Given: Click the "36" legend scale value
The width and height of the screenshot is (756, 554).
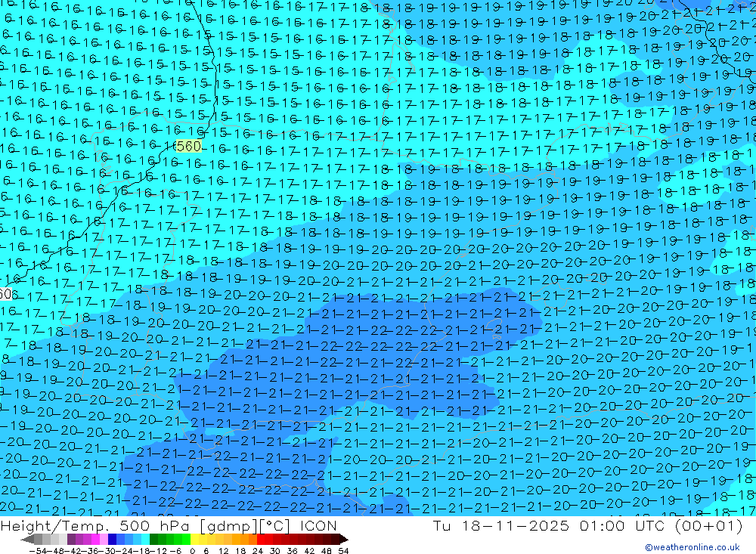Looking at the screenshot, I should (x=292, y=551).
